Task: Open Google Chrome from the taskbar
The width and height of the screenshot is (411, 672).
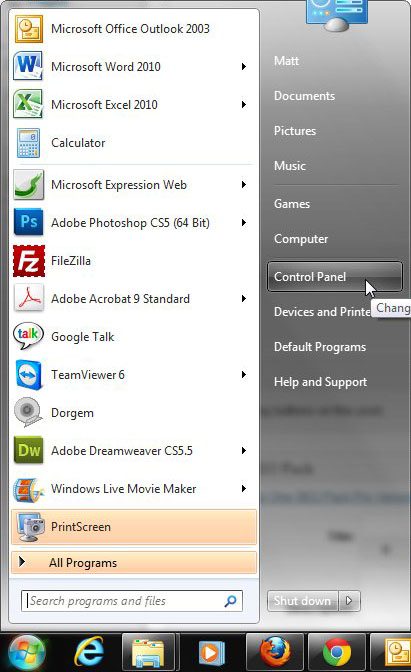Action: 337,652
